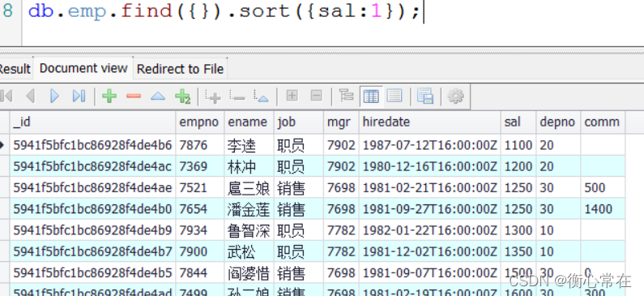The height and width of the screenshot is (296, 644).
Task: Go to next record arrow
Action: click(x=54, y=97)
